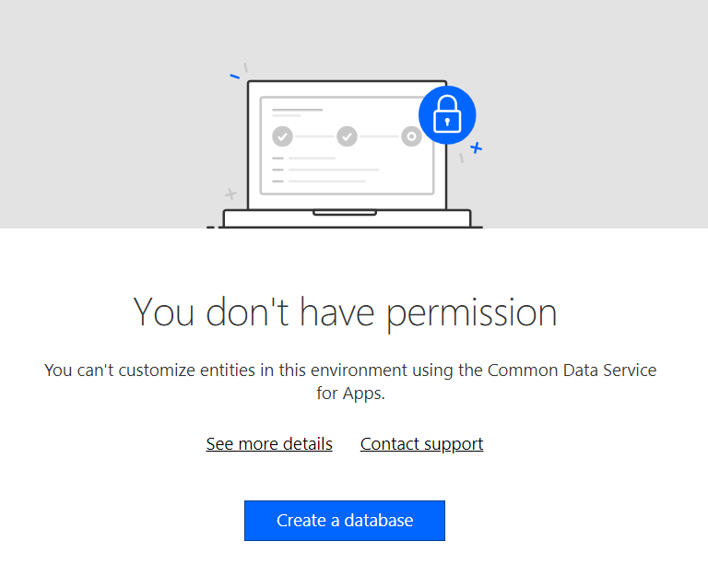The height and width of the screenshot is (588, 708).
Task: Click the laptop trackpad notch
Action: click(x=344, y=214)
